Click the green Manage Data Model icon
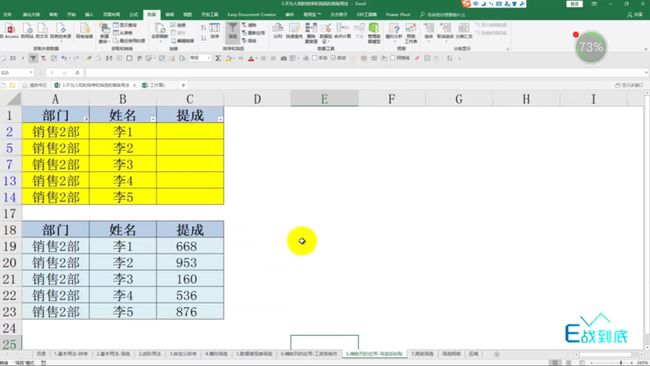Image resolution: width=650 pixels, height=366 pixels. click(x=374, y=33)
